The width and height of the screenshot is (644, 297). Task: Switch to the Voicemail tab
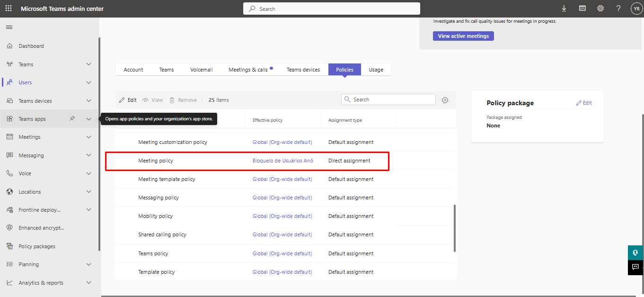point(202,70)
